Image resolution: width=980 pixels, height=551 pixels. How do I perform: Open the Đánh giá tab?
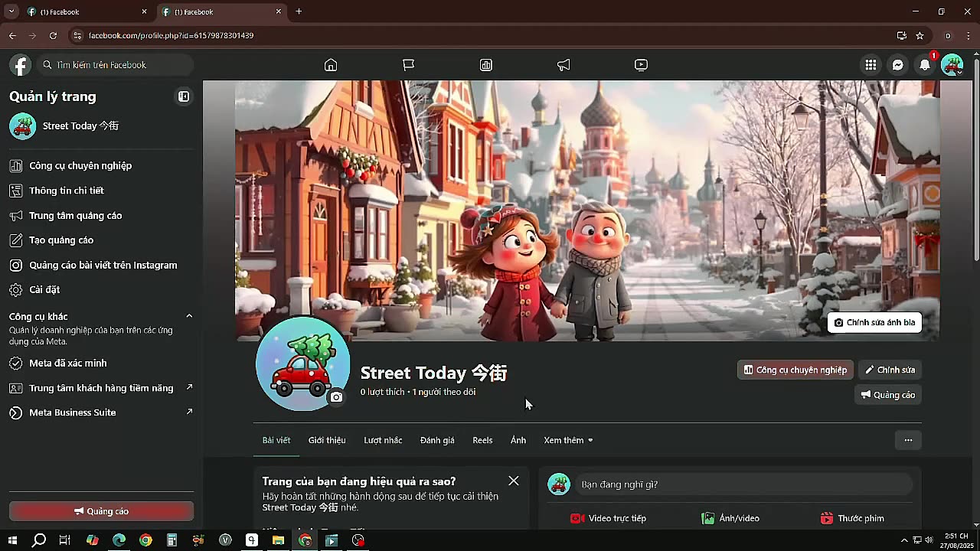click(437, 440)
